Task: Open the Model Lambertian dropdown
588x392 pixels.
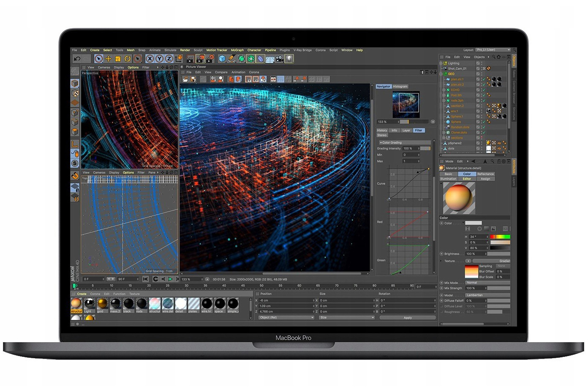Action: (487, 295)
